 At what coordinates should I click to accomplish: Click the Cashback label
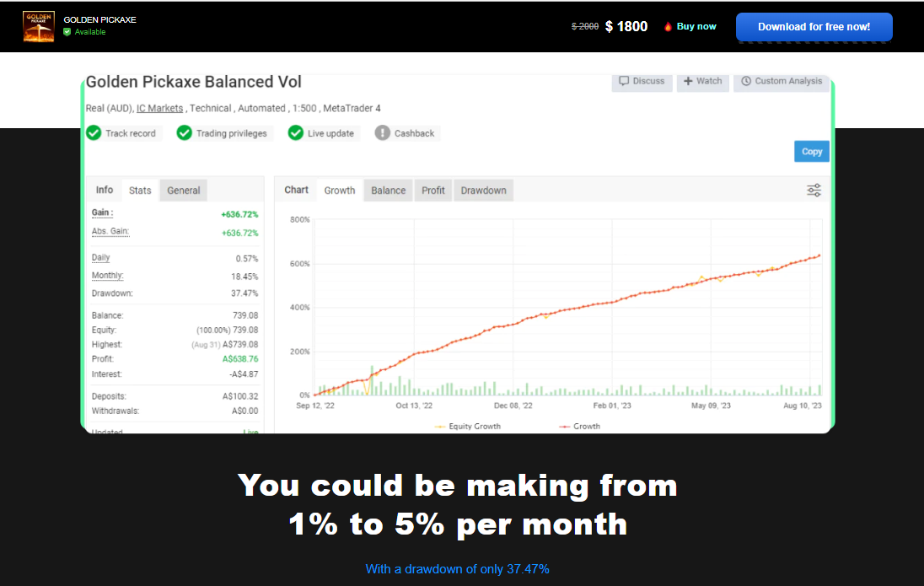[x=414, y=133]
